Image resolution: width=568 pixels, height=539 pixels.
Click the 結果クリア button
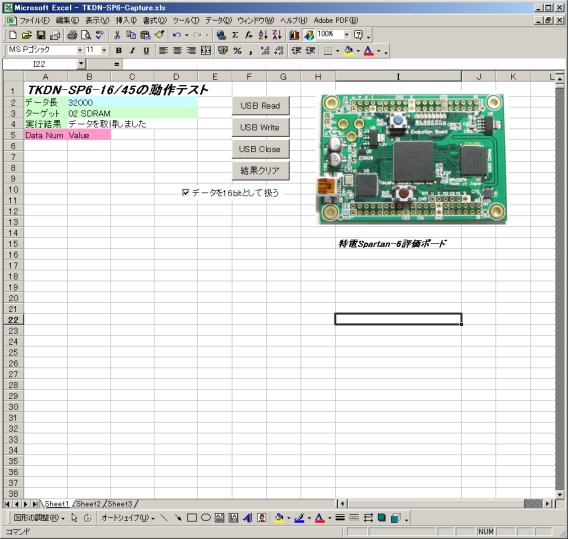[x=260, y=171]
